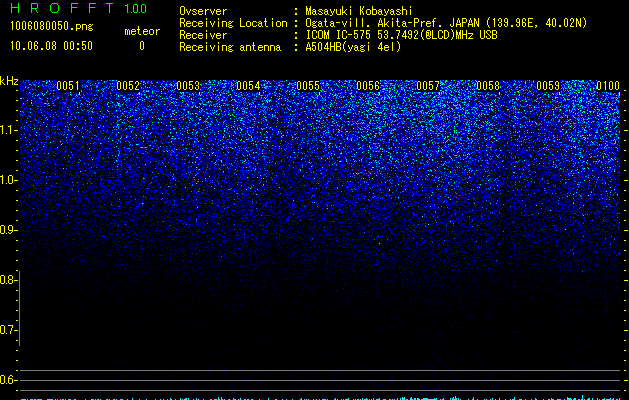Click the 0059 time marker
629x400 pixels.
click(x=548, y=86)
